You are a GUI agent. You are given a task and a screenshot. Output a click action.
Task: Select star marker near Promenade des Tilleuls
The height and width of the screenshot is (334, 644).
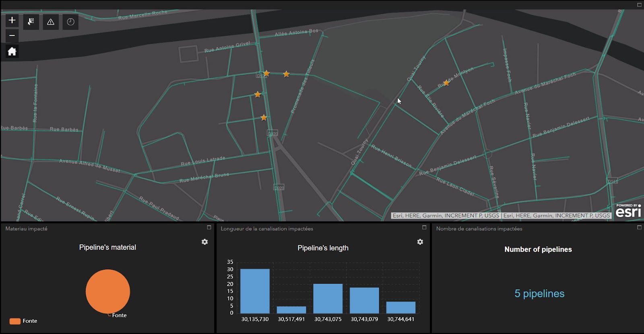pyautogui.click(x=286, y=74)
